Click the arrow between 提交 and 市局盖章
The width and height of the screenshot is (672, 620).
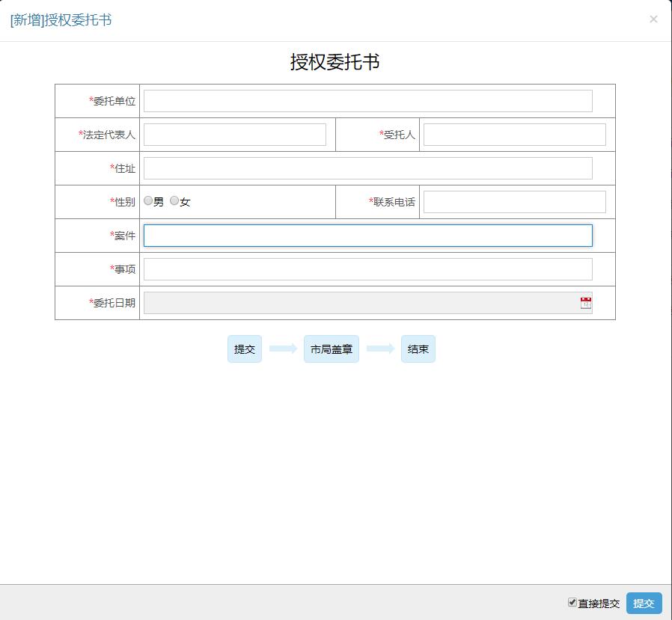click(x=283, y=349)
